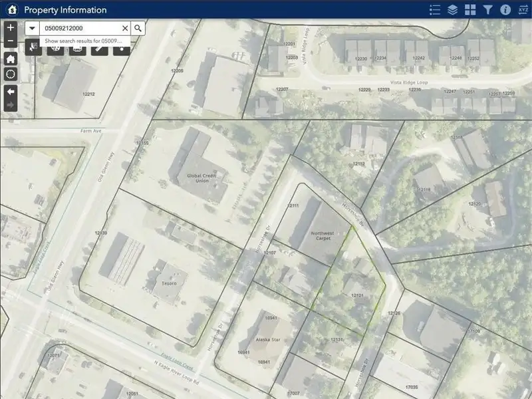Open the Filter widget
The image size is (532, 399).
(x=487, y=10)
